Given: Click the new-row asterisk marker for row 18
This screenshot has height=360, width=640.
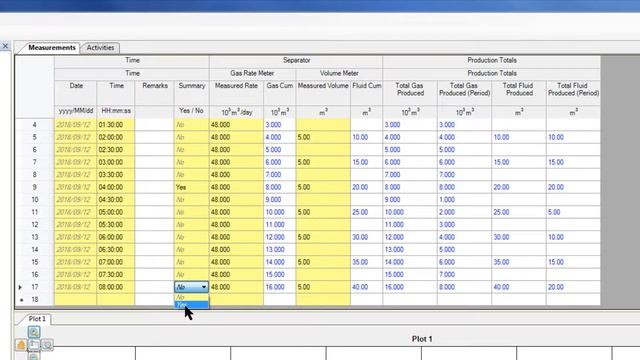Looking at the screenshot, I should click(22, 300).
